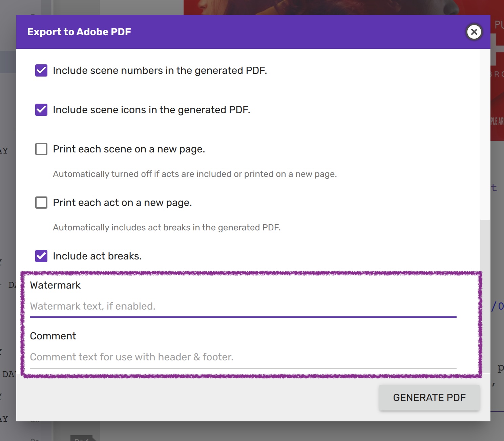Click the 'Watermark' field heading
The image size is (504, 441).
(x=55, y=285)
